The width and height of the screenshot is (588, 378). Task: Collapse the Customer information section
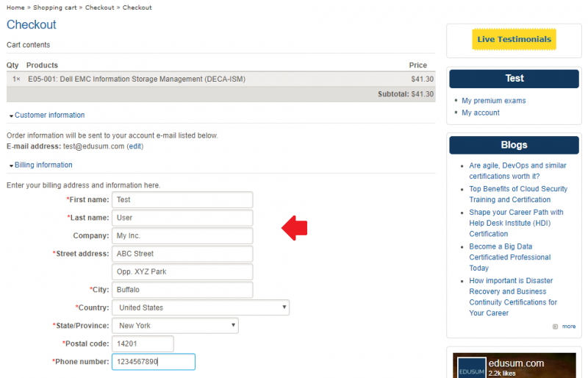pyautogui.click(x=49, y=115)
